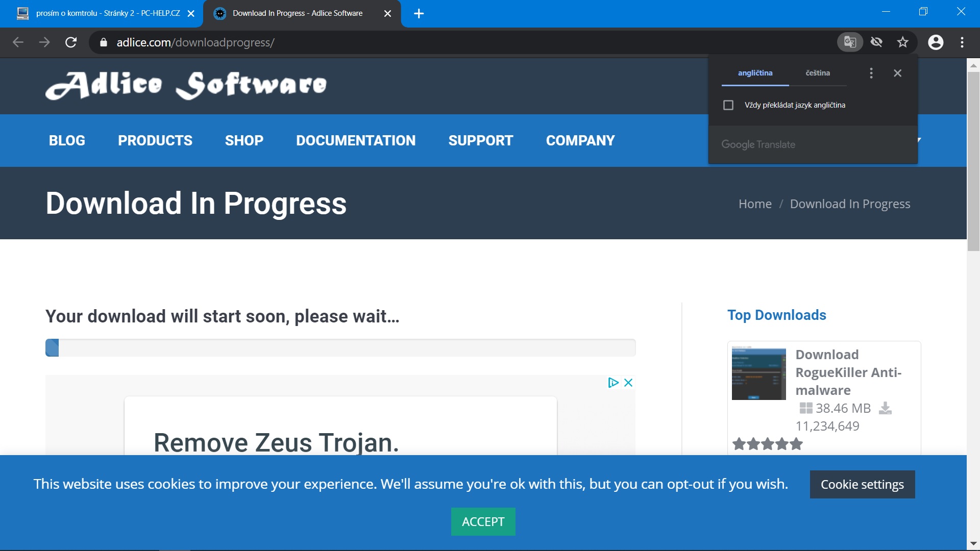Switch translation to čeština tab
This screenshot has height=551, width=980.
(818, 73)
